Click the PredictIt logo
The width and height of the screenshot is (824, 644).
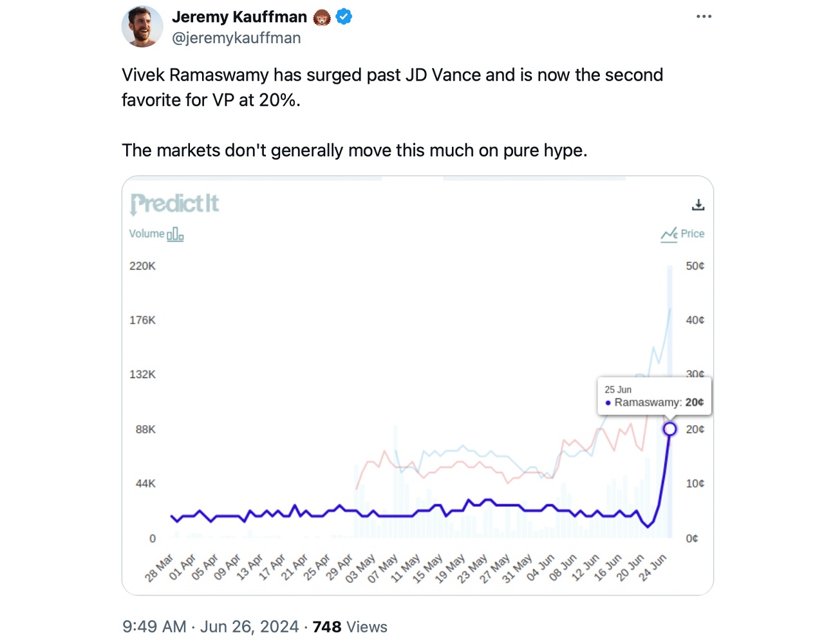click(x=174, y=204)
